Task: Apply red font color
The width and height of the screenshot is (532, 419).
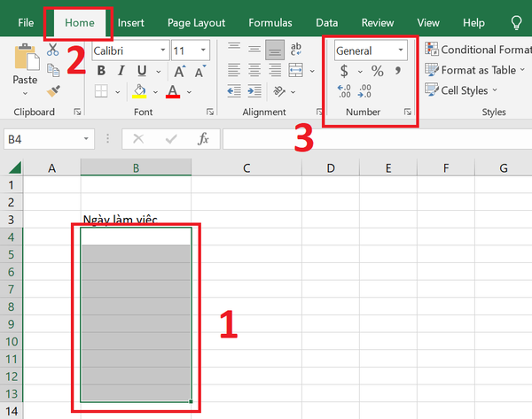Action: [173, 91]
